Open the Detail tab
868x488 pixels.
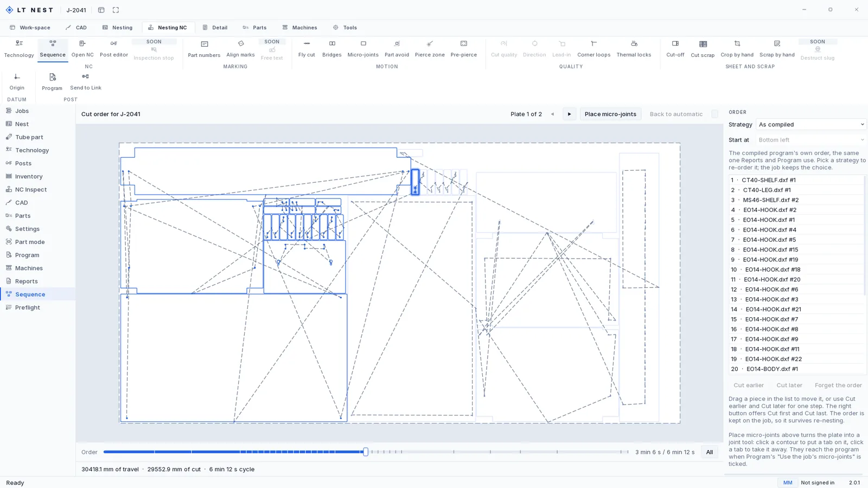point(215,28)
